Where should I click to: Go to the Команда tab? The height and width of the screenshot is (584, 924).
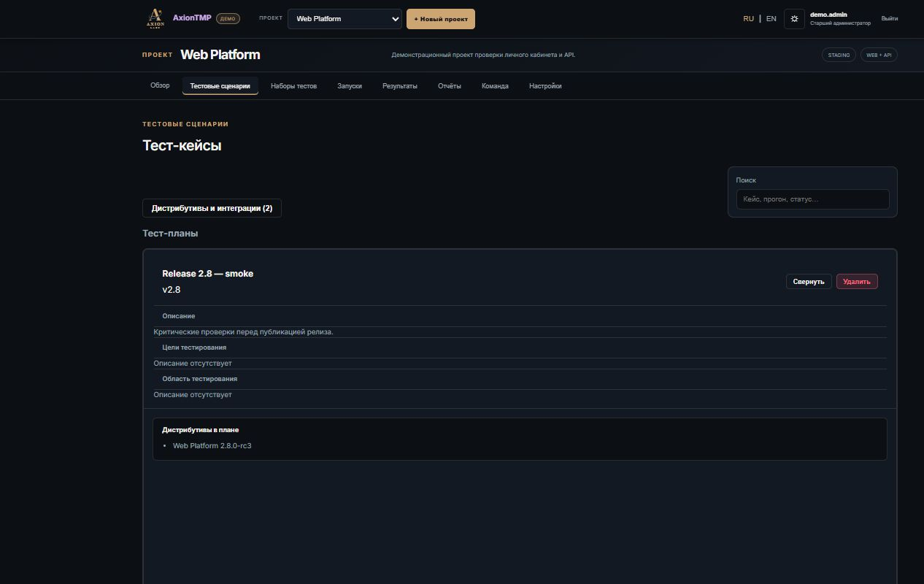(495, 86)
